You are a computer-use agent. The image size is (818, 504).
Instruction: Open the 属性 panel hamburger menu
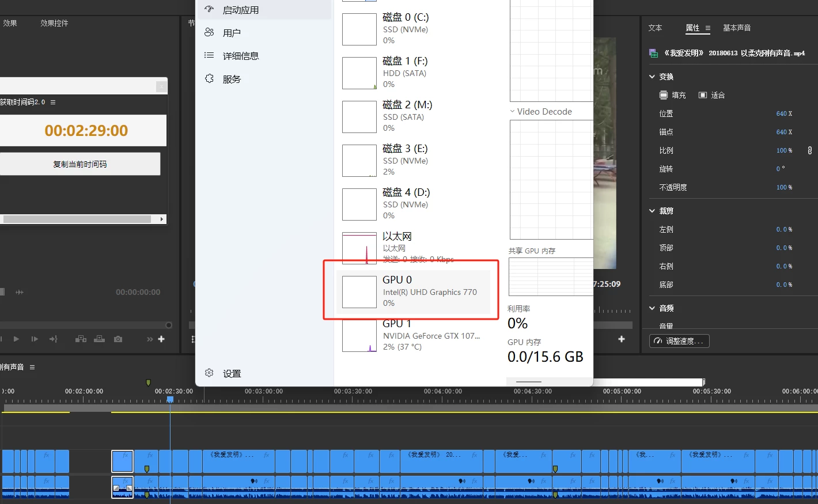coord(708,28)
